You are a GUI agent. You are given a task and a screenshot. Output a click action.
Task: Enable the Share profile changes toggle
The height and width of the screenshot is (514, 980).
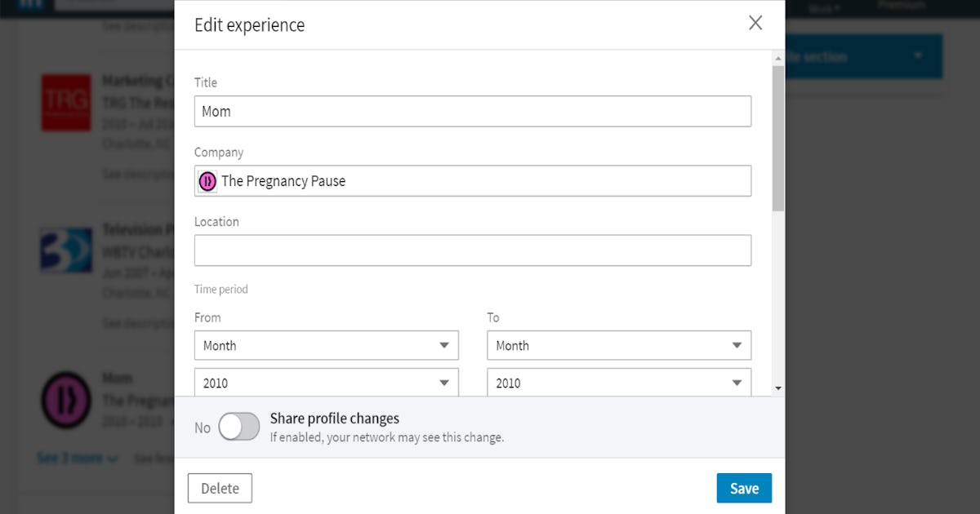pyautogui.click(x=238, y=426)
